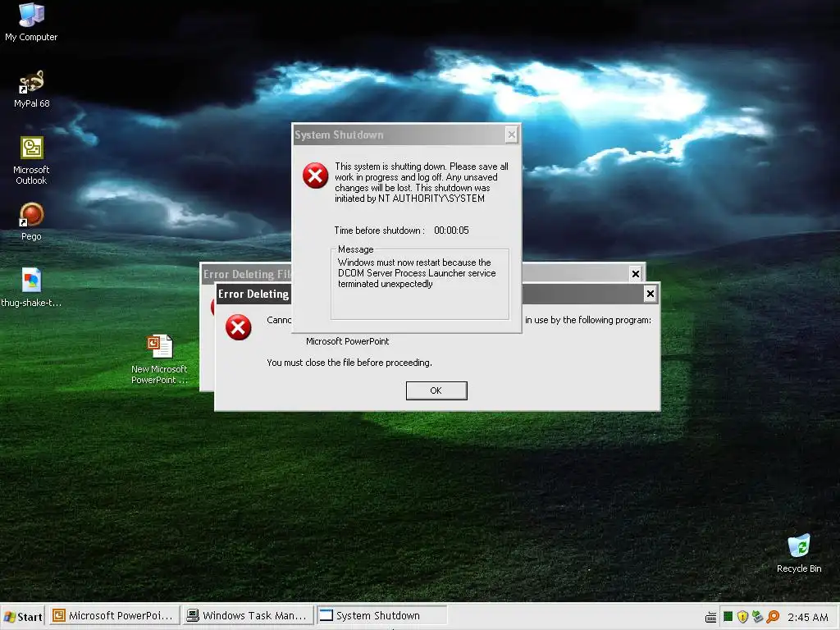Select the Recycle Bin icon
The image size is (840, 630).
point(799,553)
